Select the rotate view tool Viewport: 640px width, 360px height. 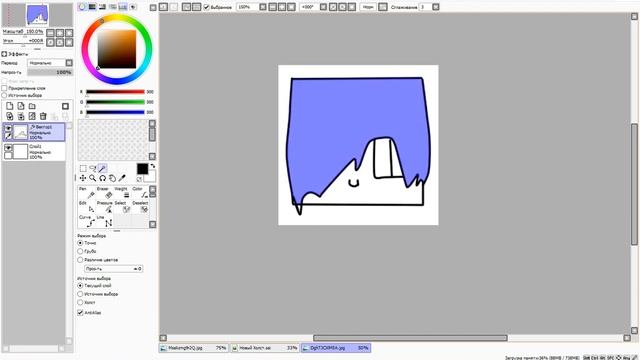click(102, 178)
